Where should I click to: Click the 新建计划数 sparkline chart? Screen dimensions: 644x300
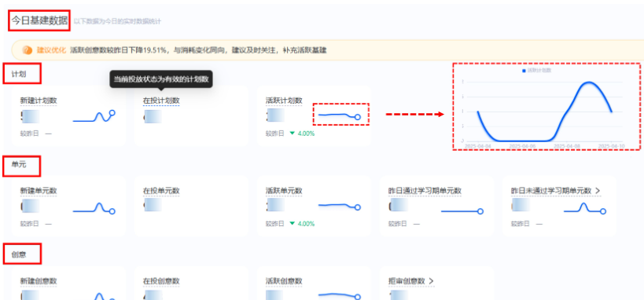point(94,116)
